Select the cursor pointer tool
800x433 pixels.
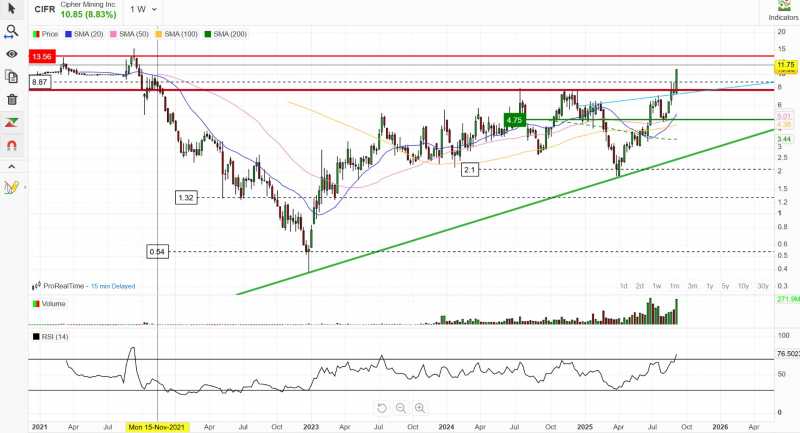pos(12,9)
